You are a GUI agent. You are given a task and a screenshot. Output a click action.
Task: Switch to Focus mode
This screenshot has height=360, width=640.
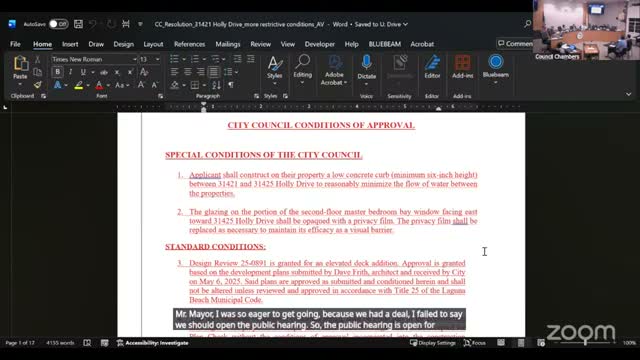(475, 343)
